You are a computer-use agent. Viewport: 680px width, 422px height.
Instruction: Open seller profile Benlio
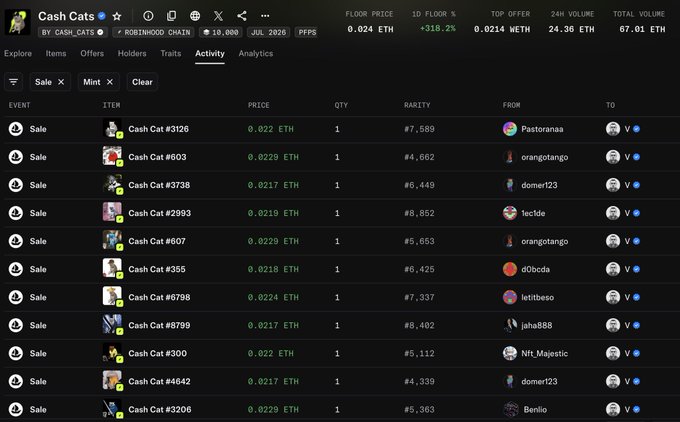click(x=535, y=409)
